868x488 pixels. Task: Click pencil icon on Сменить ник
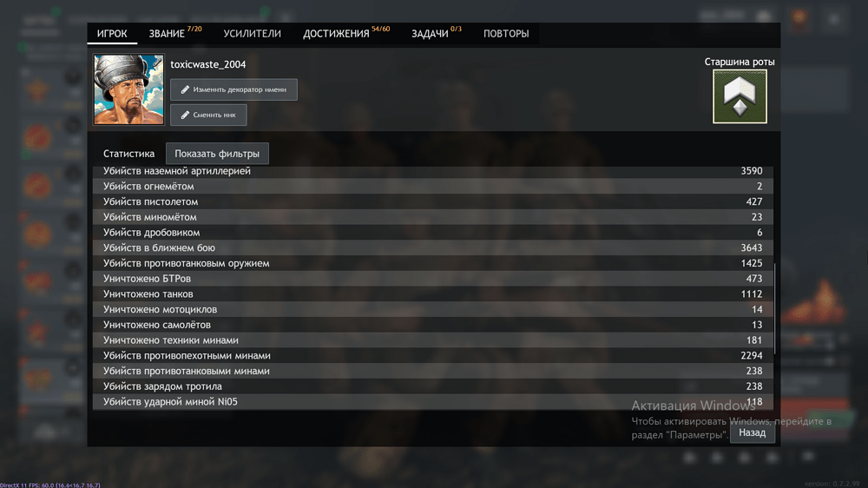click(185, 115)
